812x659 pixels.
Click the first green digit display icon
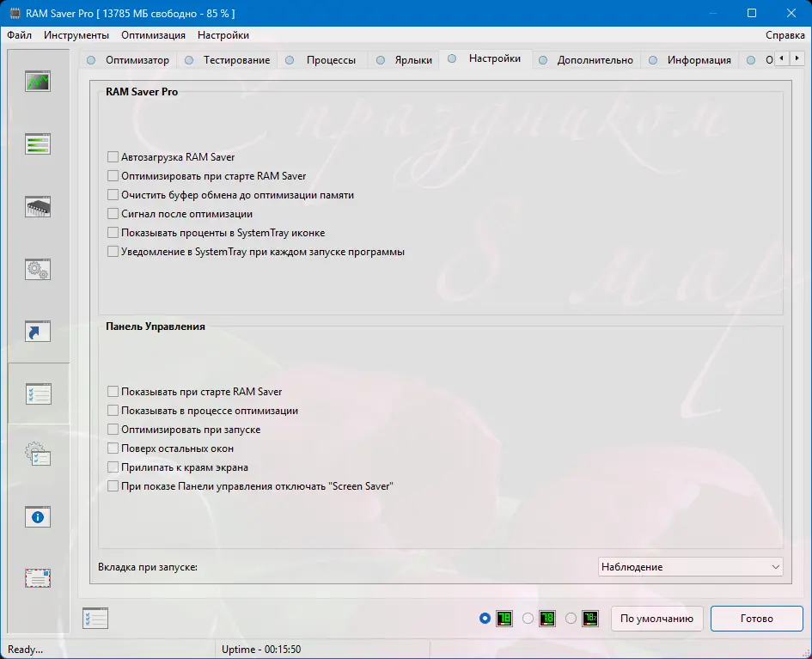504,618
